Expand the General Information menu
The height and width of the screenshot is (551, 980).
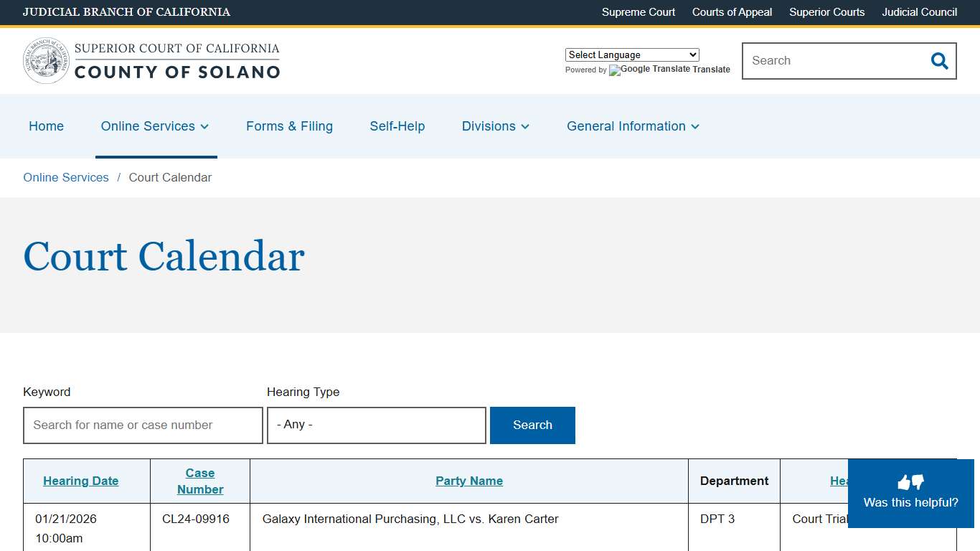click(x=631, y=126)
